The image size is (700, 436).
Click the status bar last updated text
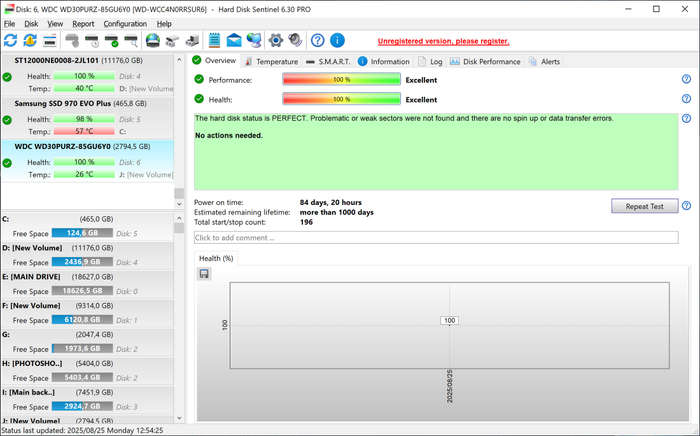pyautogui.click(x=83, y=430)
